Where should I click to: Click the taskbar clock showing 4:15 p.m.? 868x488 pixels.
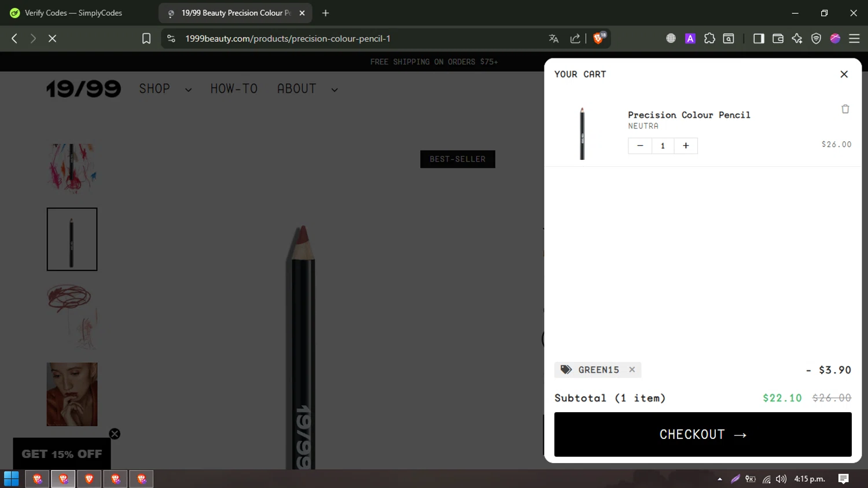point(810,479)
